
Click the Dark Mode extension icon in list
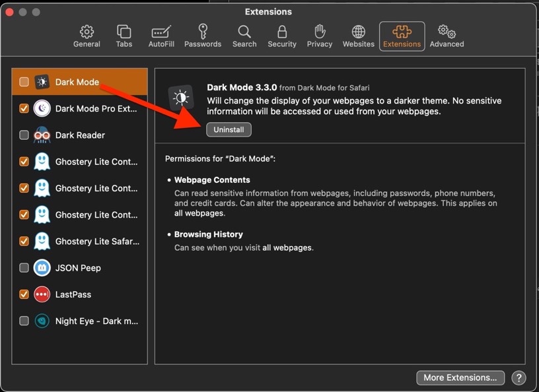(x=42, y=82)
